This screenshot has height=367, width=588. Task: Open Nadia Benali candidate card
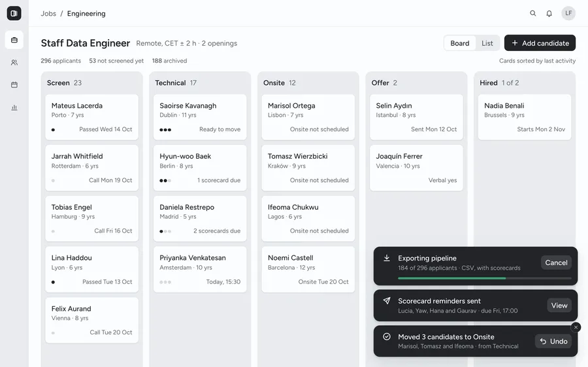pyautogui.click(x=525, y=117)
